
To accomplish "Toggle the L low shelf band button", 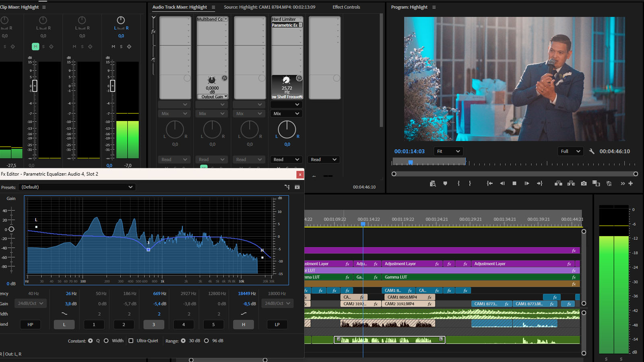I will click(64, 325).
